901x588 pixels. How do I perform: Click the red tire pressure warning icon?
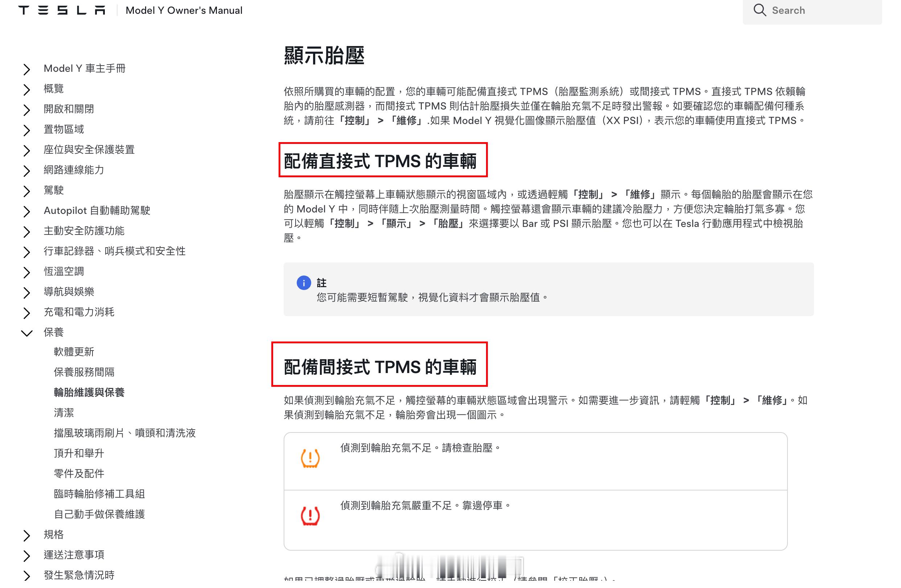tap(310, 516)
